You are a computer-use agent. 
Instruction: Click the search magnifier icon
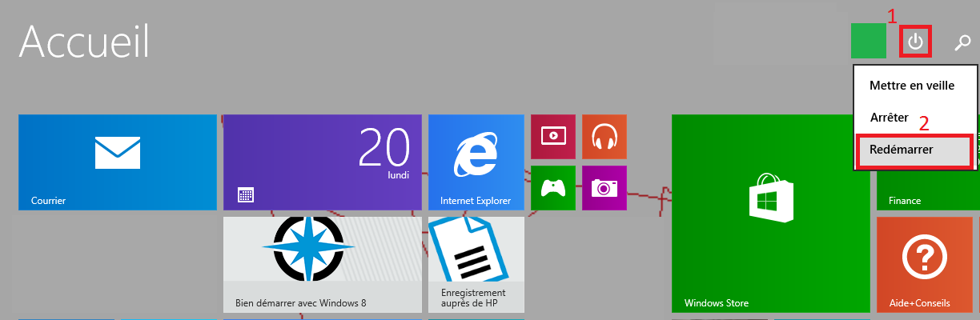click(962, 42)
